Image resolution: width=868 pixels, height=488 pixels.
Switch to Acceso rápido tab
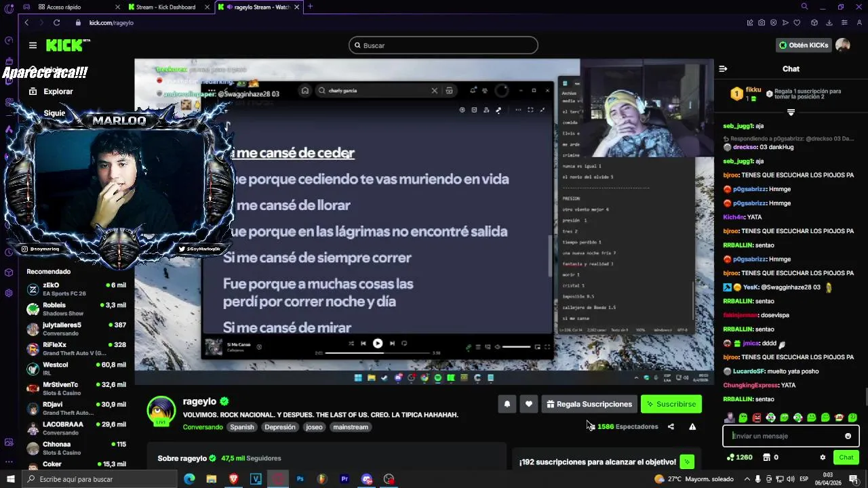point(79,7)
